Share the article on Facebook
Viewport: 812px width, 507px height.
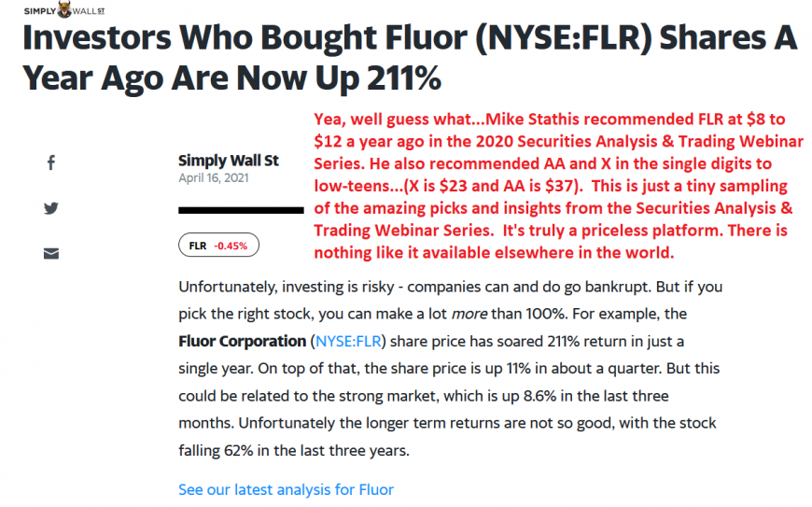click(x=51, y=163)
